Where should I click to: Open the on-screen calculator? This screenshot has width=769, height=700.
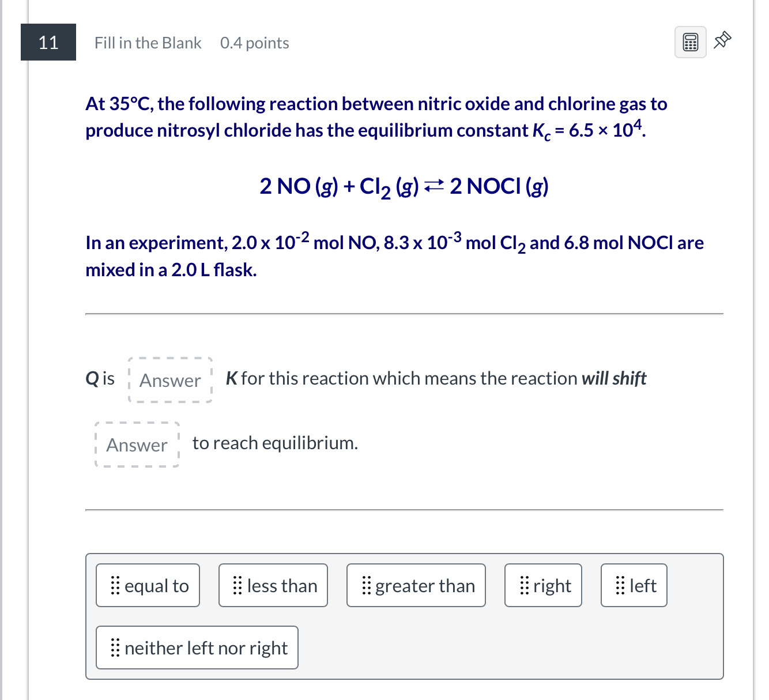690,41
